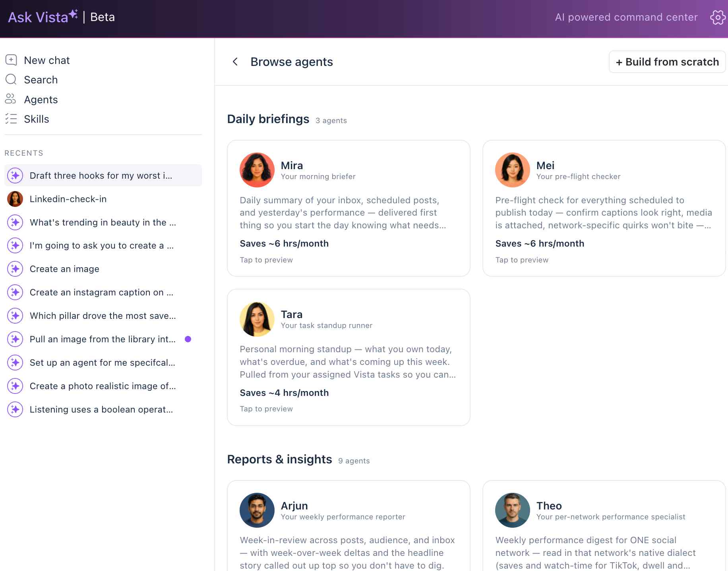Image resolution: width=728 pixels, height=571 pixels.
Task: Click the 'Mira' agent name
Action: click(x=292, y=165)
